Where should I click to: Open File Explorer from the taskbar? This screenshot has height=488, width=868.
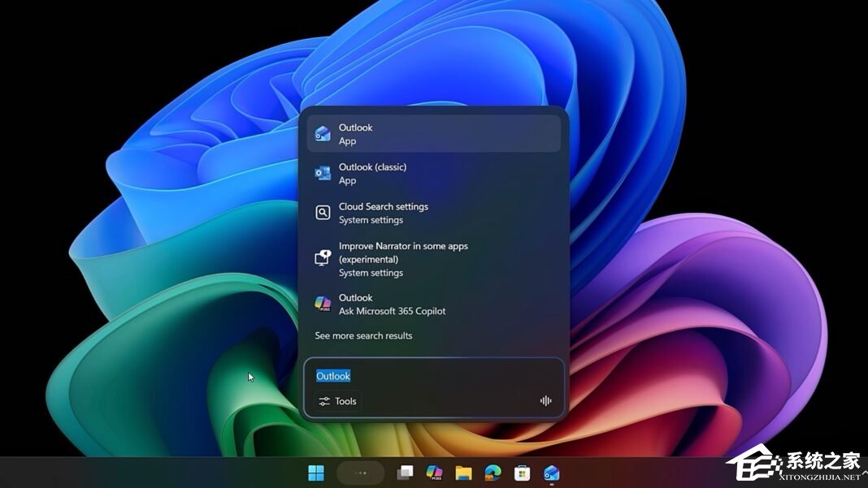point(463,473)
